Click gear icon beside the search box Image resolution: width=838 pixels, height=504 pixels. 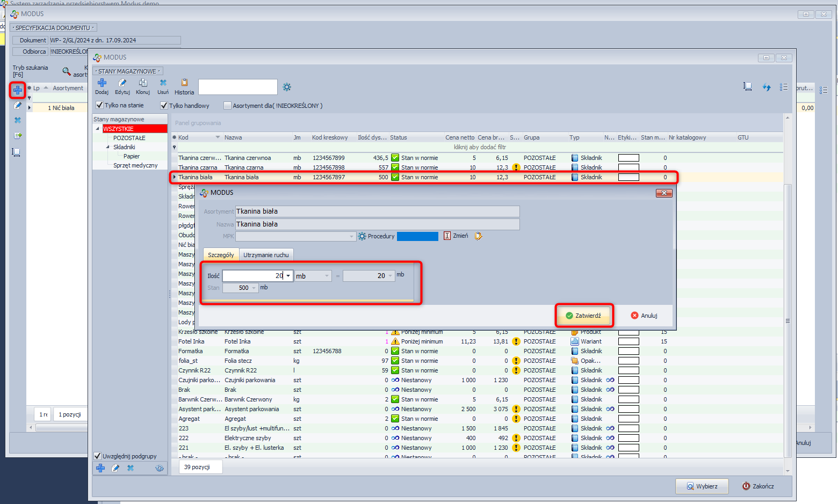287,87
